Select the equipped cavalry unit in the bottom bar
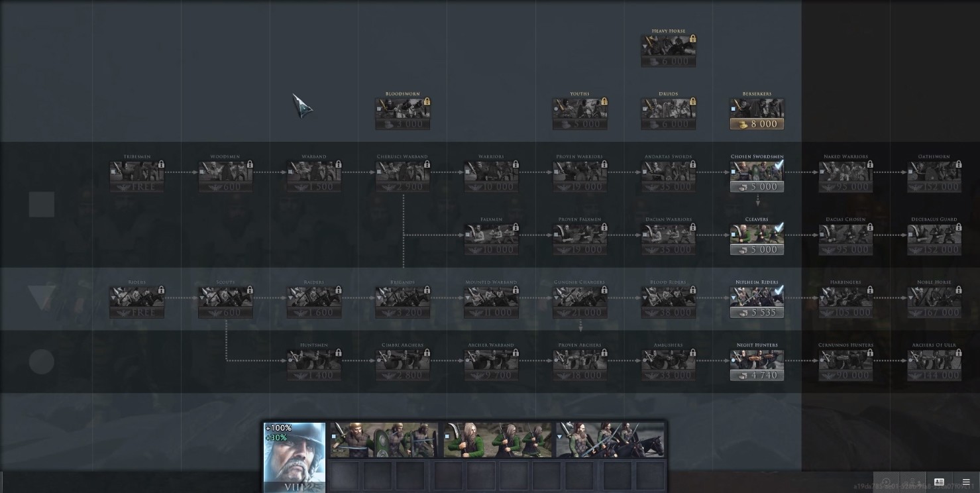The width and height of the screenshot is (980, 493). [x=610, y=440]
